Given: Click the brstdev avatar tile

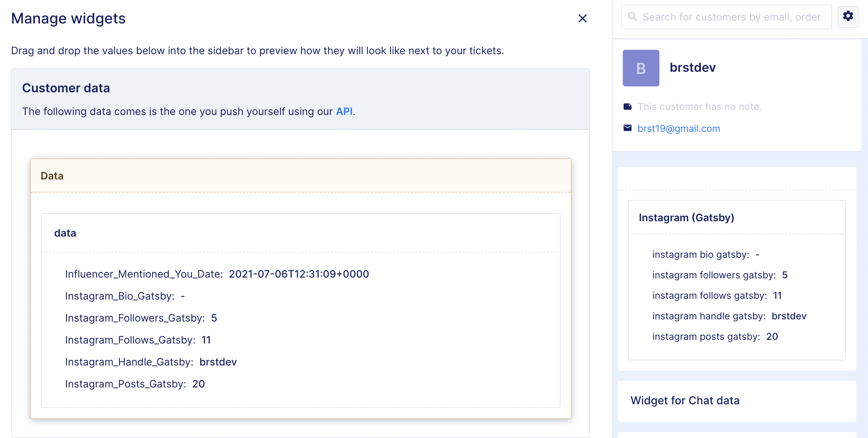Looking at the screenshot, I should (641, 68).
